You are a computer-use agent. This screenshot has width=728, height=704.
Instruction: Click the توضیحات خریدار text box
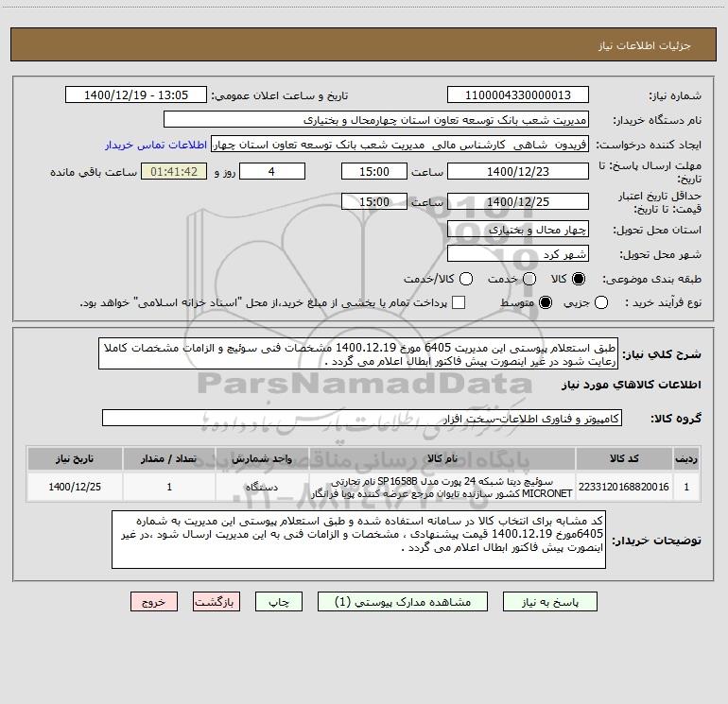[359, 540]
